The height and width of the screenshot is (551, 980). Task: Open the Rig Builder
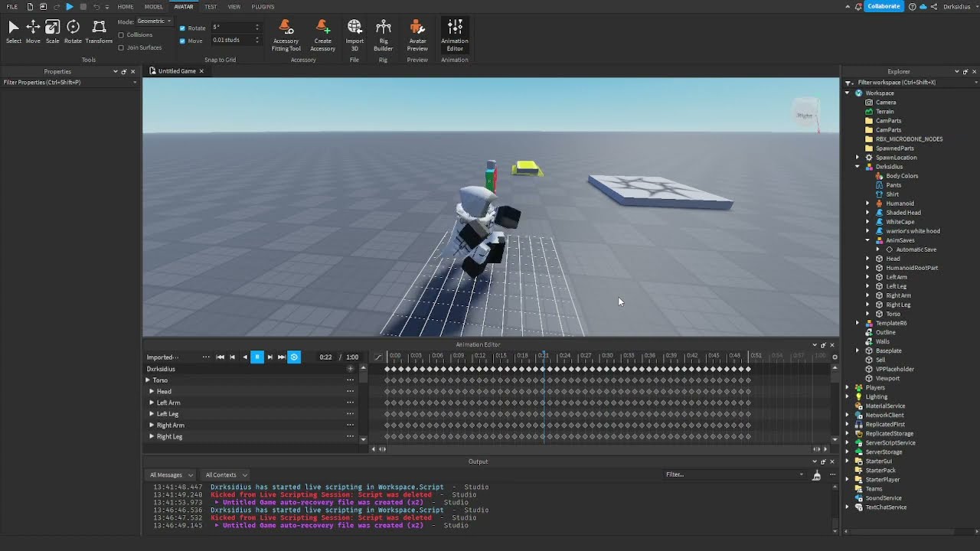point(384,35)
